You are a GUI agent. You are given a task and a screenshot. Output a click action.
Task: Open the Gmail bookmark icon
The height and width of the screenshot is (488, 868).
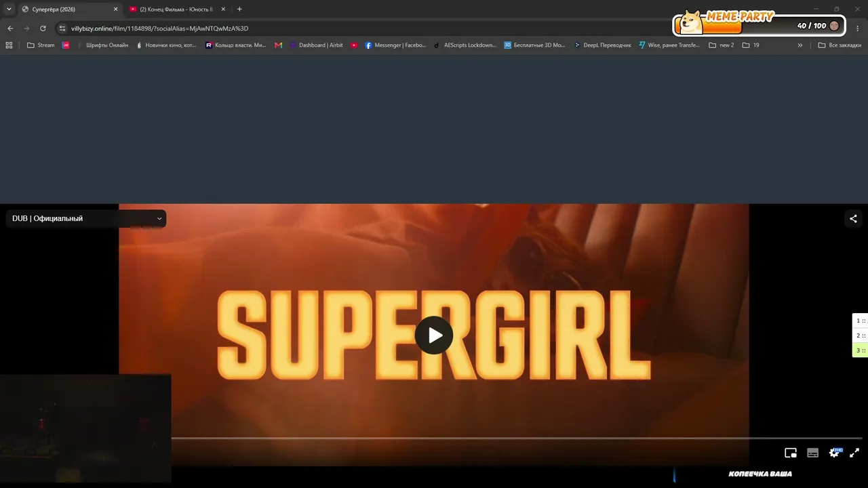(x=279, y=45)
